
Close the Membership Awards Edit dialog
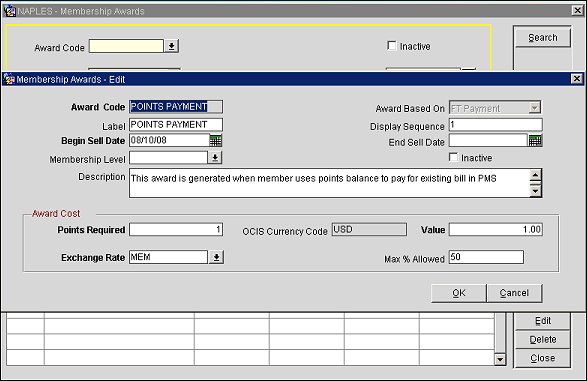click(x=577, y=79)
